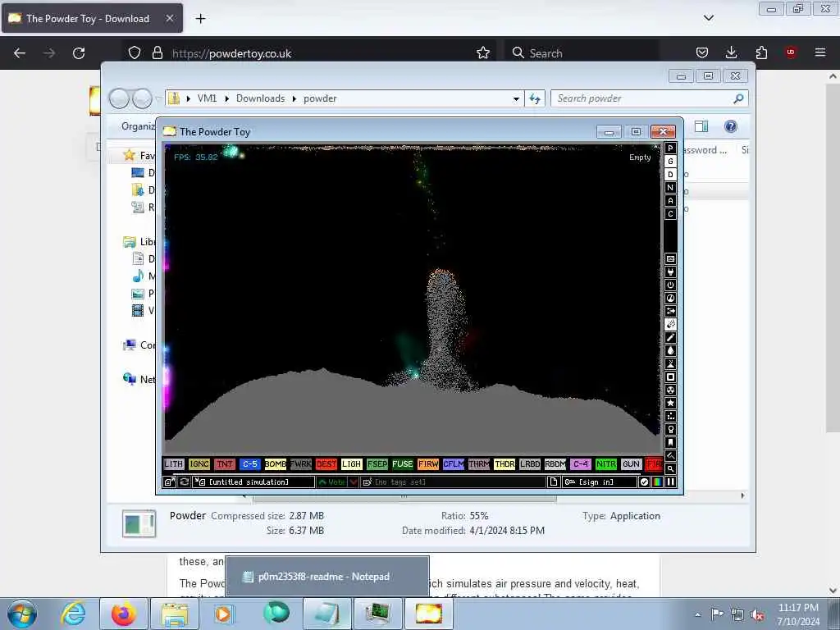
Task: Open the Windows Start button
Action: [22, 614]
